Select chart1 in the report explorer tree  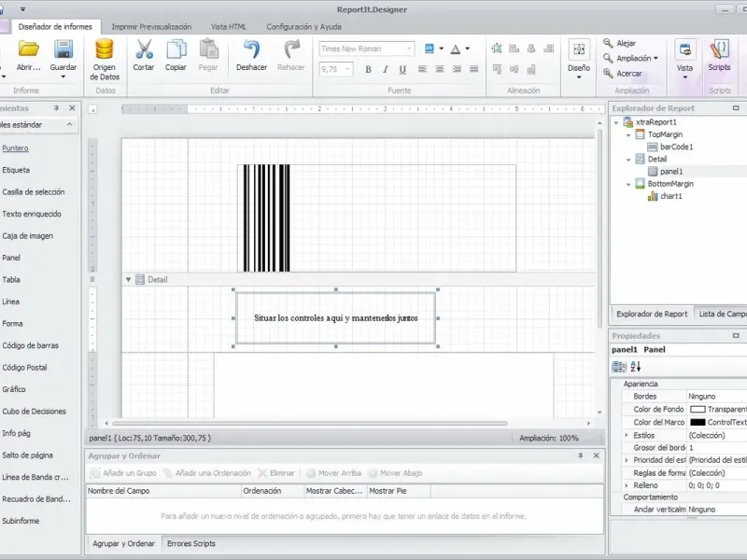(671, 196)
